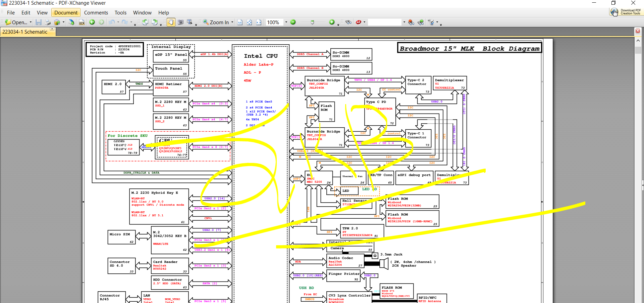Open the Find binoculars tool

click(x=349, y=22)
